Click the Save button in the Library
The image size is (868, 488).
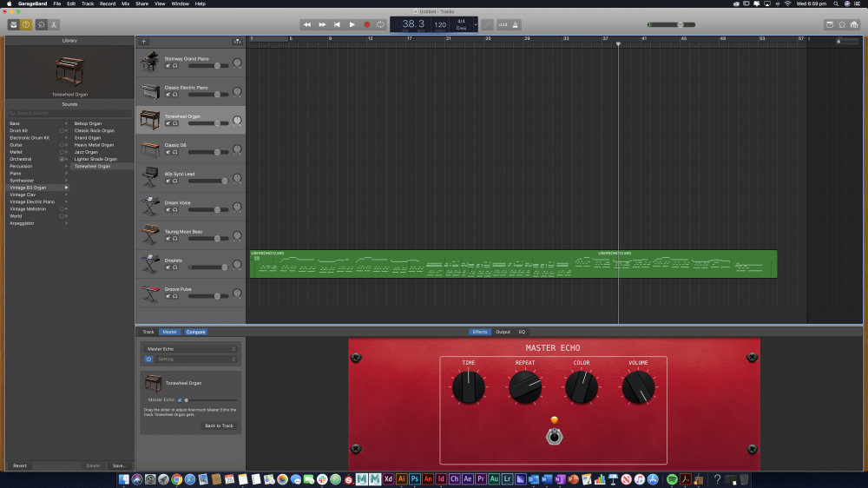pyautogui.click(x=119, y=465)
